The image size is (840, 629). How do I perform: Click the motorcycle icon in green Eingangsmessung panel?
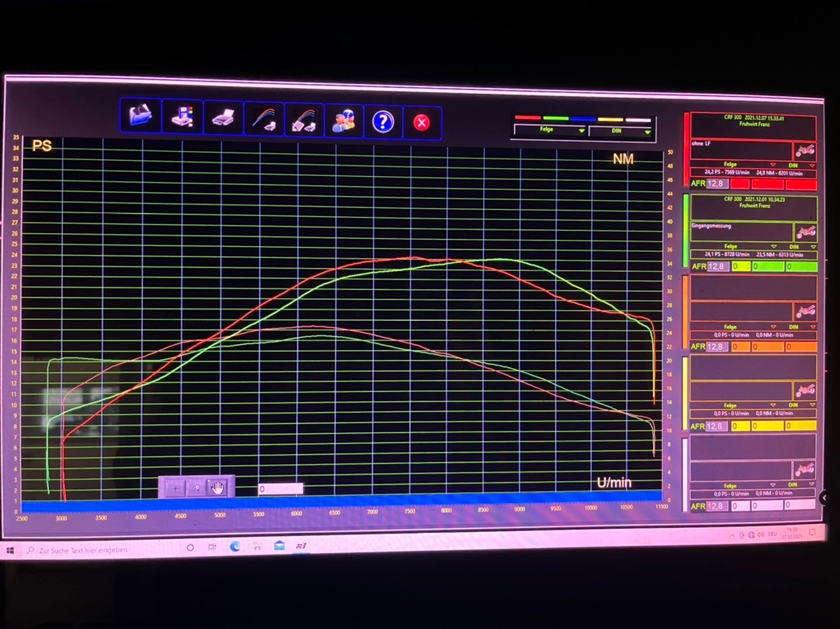coord(805,232)
